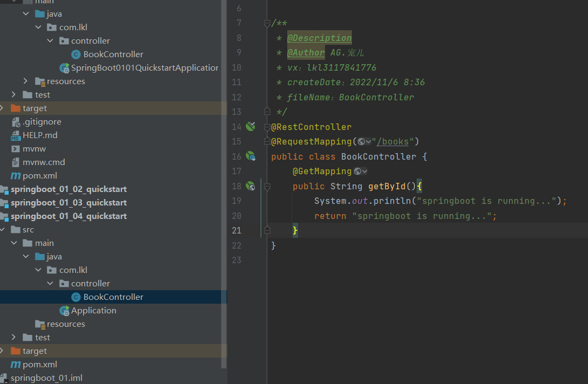This screenshot has width=588, height=384.
Task: Click the class gutter icon on line 16
Action: point(251,156)
